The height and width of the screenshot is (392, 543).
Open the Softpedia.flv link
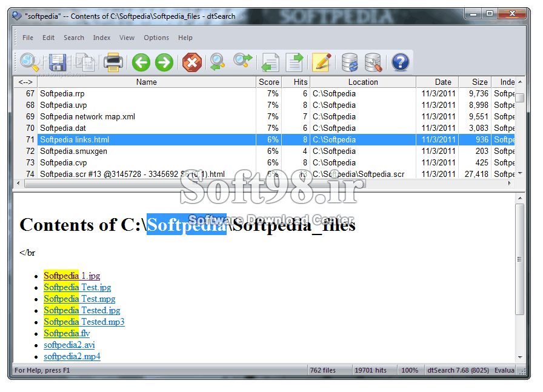[67, 333]
